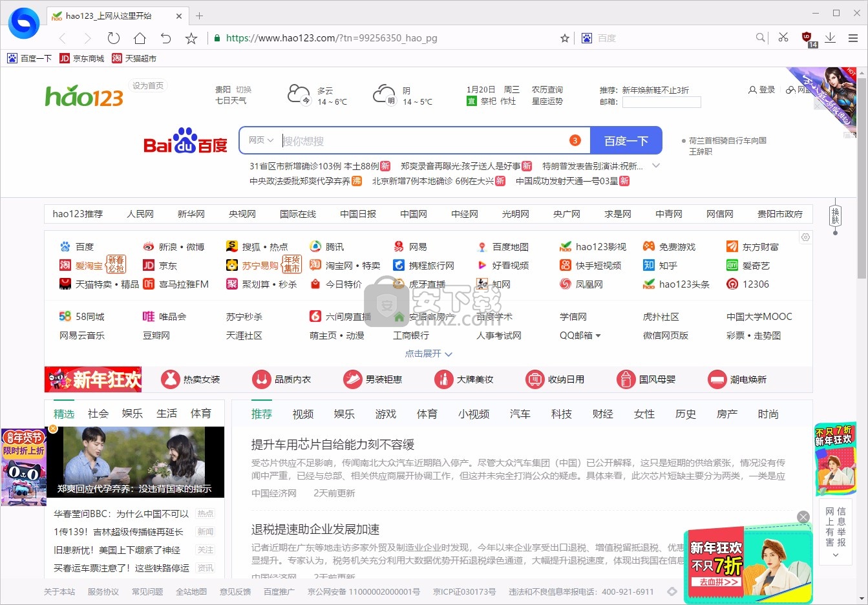Open the browser hamburger menu
The height and width of the screenshot is (605, 868).
(853, 38)
